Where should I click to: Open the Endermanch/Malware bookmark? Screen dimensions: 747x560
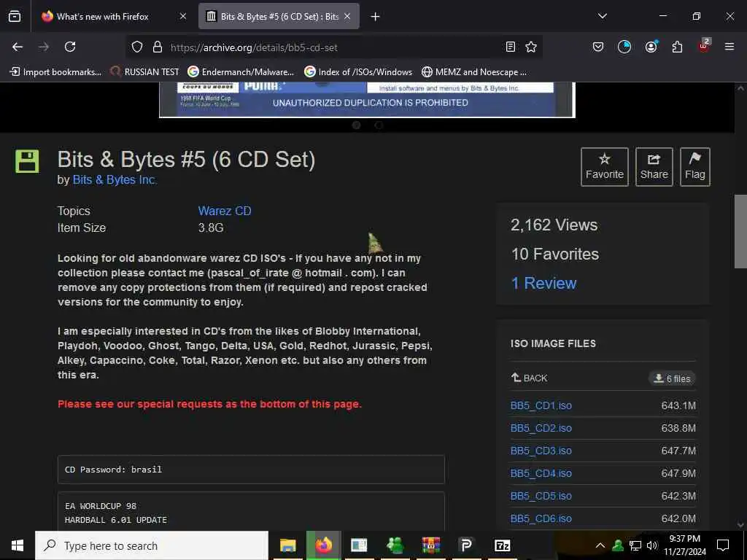pos(241,72)
